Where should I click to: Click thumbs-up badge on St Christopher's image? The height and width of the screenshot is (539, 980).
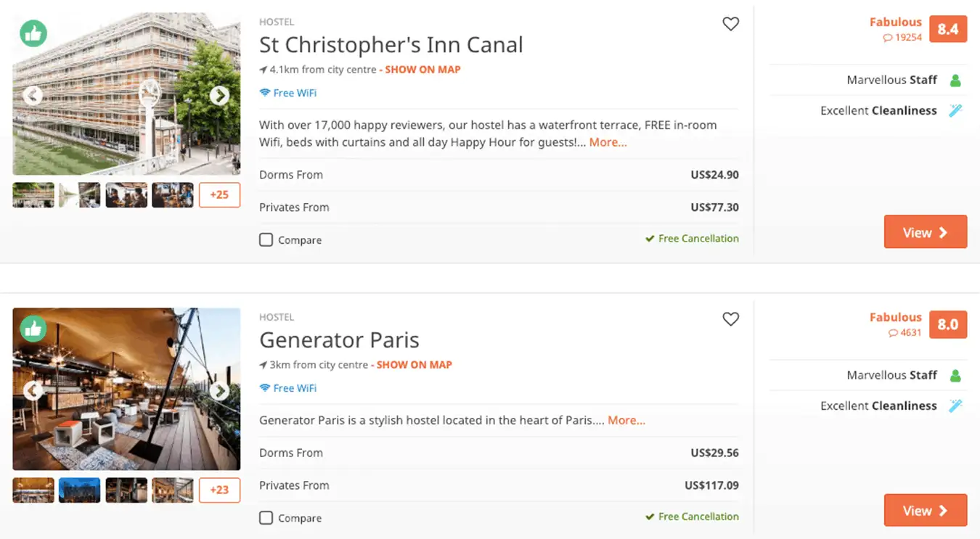(x=33, y=33)
